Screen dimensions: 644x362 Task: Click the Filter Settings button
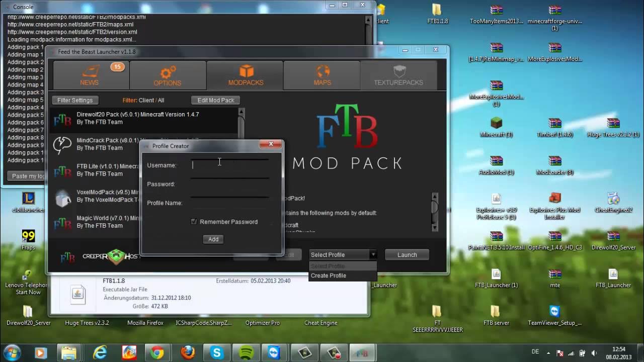75,100
